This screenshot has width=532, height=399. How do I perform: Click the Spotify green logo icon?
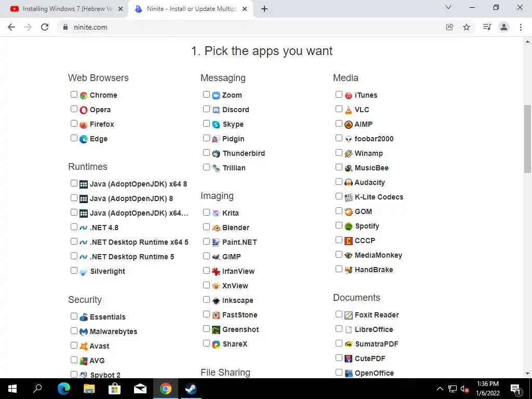pos(349,227)
